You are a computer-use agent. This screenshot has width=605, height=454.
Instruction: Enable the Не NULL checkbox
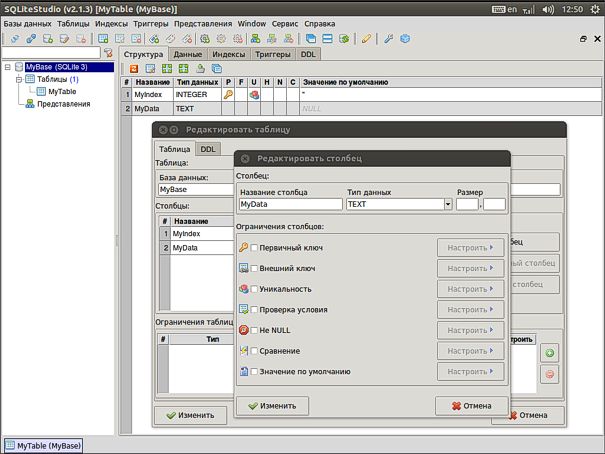(254, 330)
